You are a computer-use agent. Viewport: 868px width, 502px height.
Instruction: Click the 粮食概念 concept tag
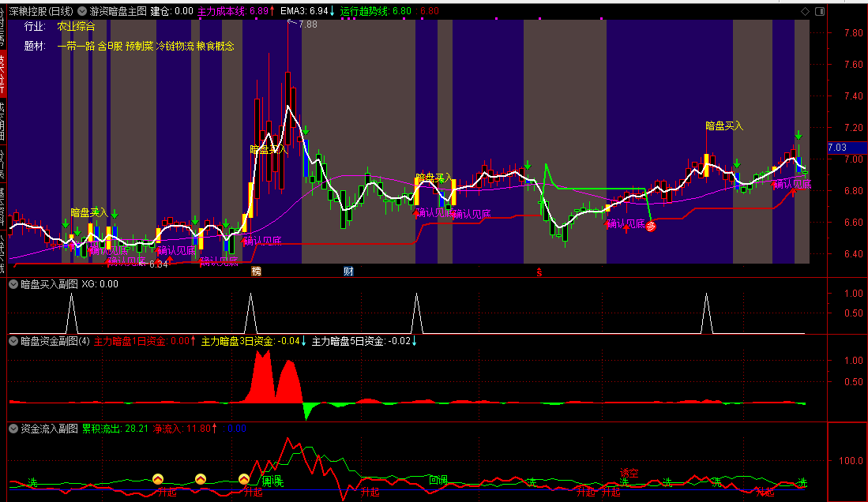pyautogui.click(x=216, y=46)
